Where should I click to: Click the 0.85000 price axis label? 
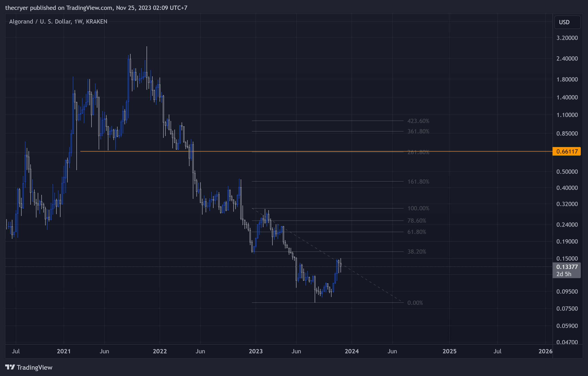pyautogui.click(x=567, y=134)
